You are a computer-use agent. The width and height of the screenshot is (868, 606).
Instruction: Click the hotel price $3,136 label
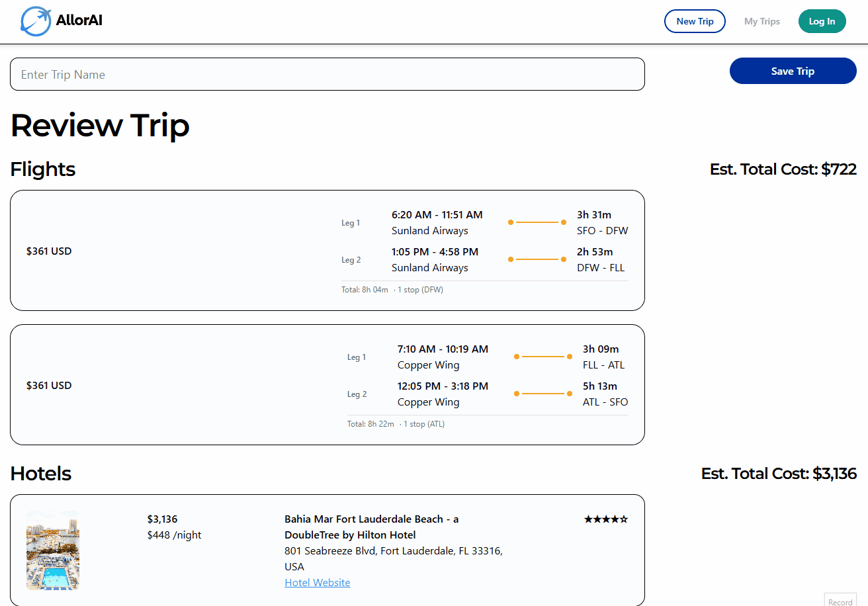[x=163, y=519]
